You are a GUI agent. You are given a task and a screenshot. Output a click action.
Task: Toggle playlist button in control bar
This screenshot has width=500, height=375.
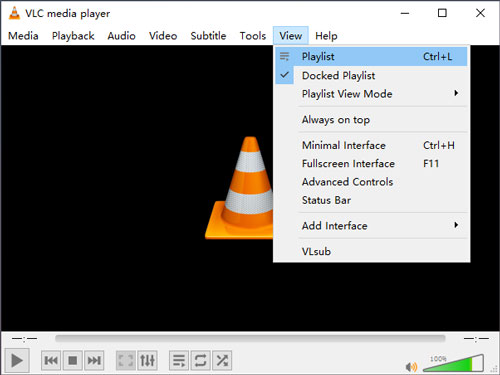(x=179, y=360)
